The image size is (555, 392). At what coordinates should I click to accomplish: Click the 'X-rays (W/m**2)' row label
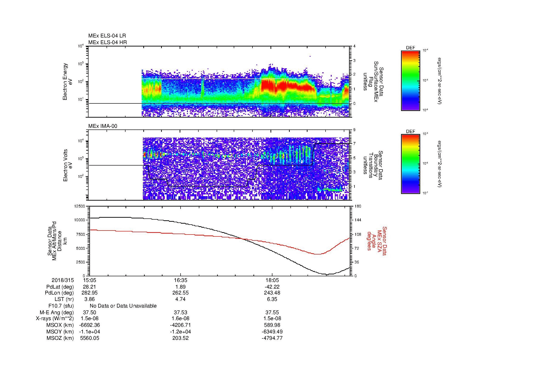click(55, 318)
